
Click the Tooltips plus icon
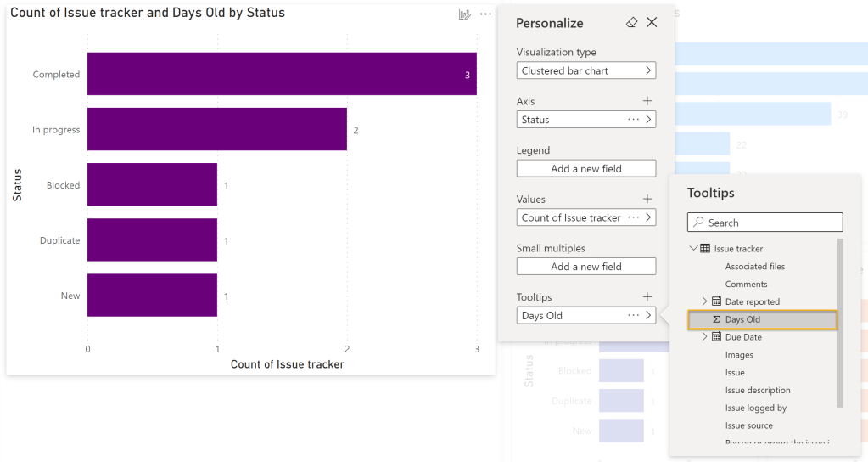point(647,297)
